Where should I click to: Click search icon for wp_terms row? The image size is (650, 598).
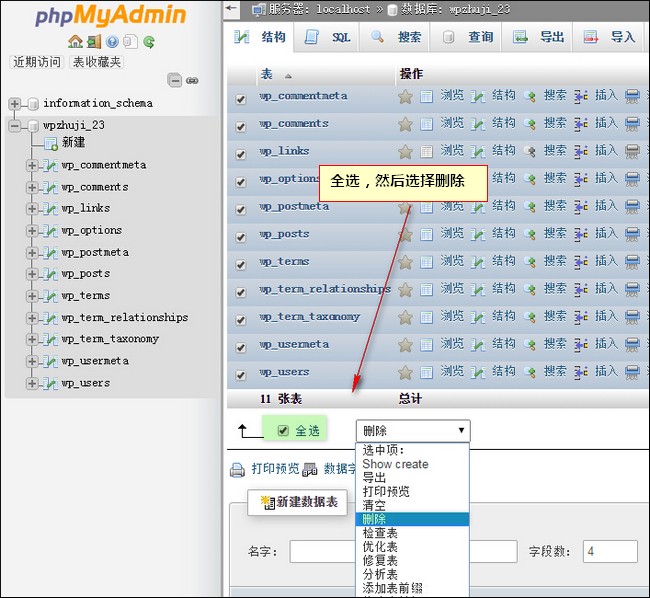(530, 262)
